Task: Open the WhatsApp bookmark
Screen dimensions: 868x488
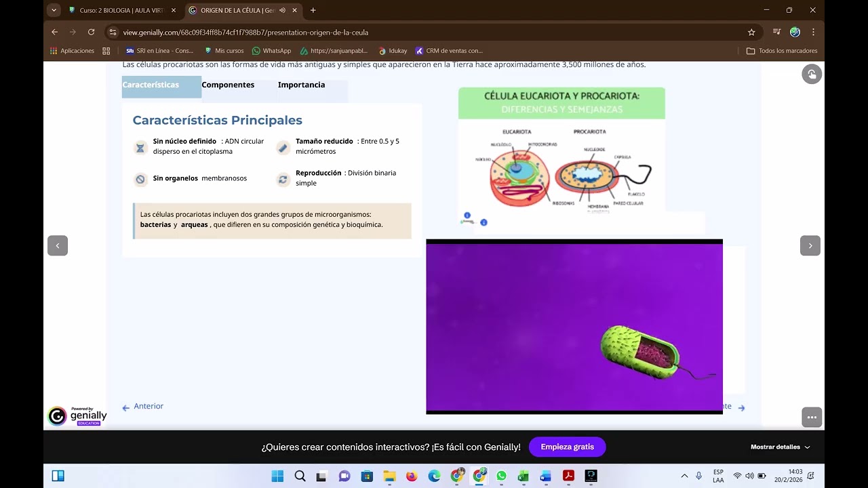Action: coord(271,51)
